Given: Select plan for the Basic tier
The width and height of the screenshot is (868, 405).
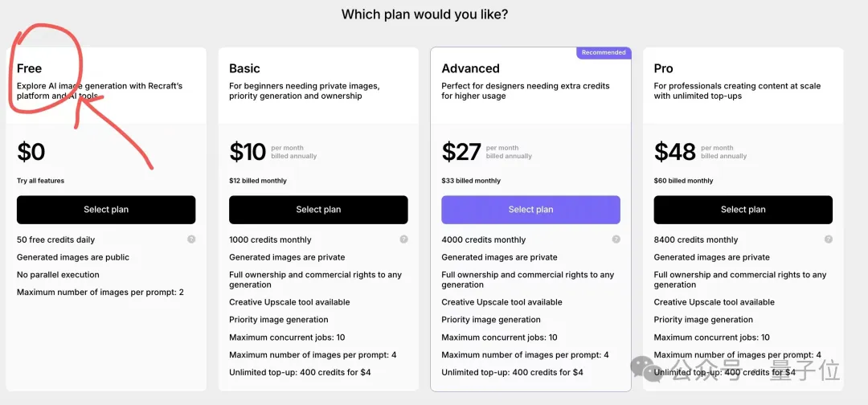Looking at the screenshot, I should [318, 210].
